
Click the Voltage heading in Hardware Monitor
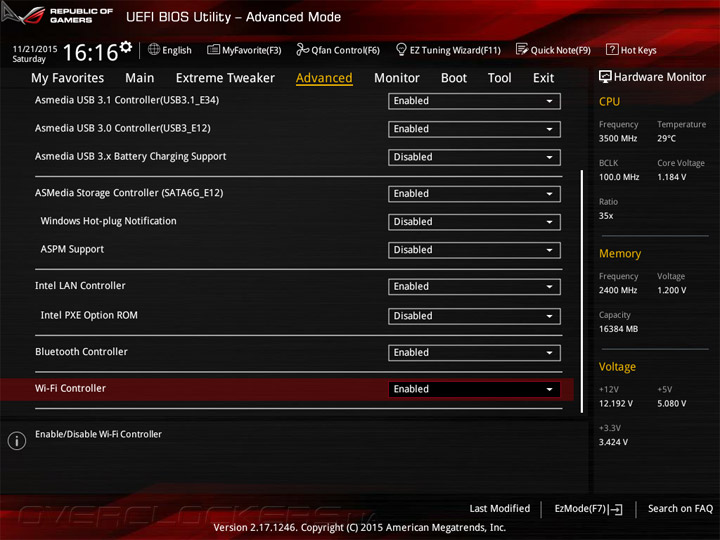617,367
